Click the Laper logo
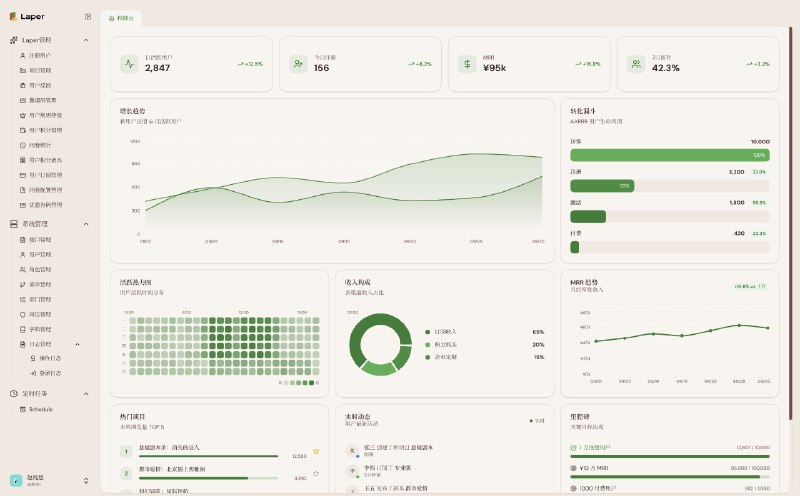This screenshot has height=496, width=800. [27, 17]
